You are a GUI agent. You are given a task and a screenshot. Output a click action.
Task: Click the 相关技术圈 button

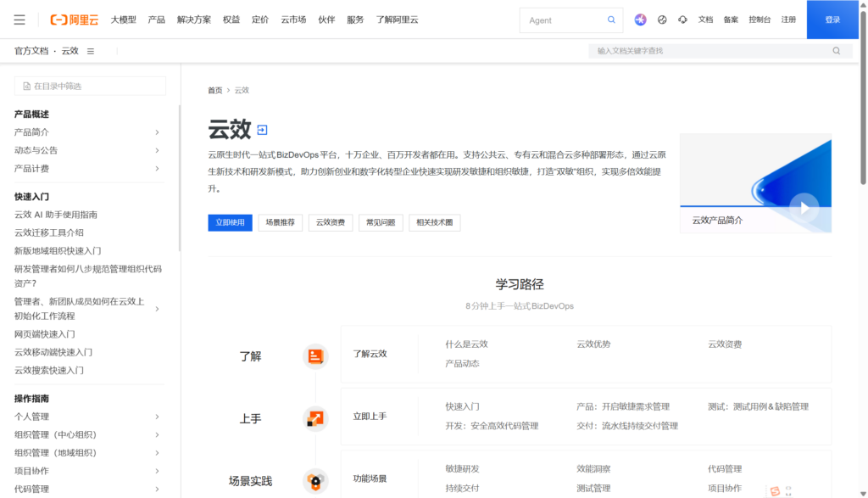pos(435,222)
